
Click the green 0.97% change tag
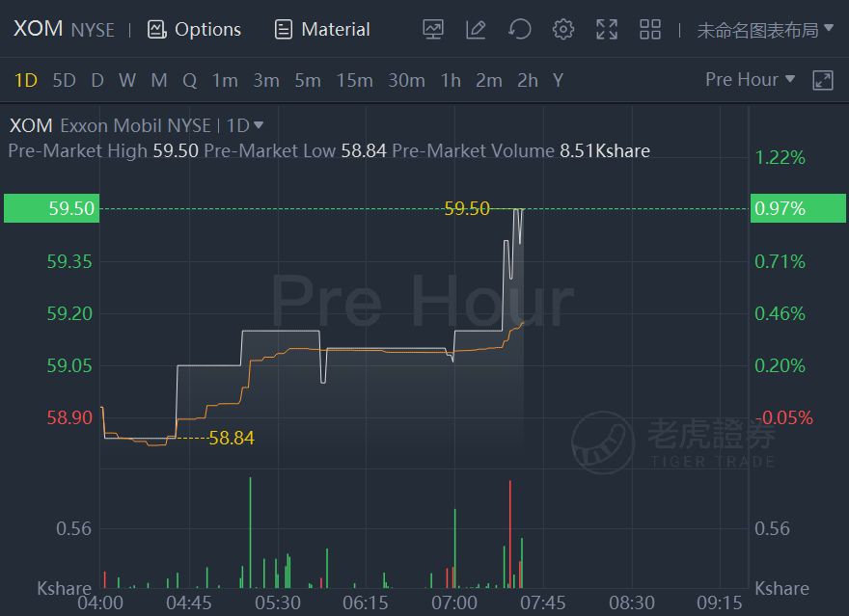798,208
